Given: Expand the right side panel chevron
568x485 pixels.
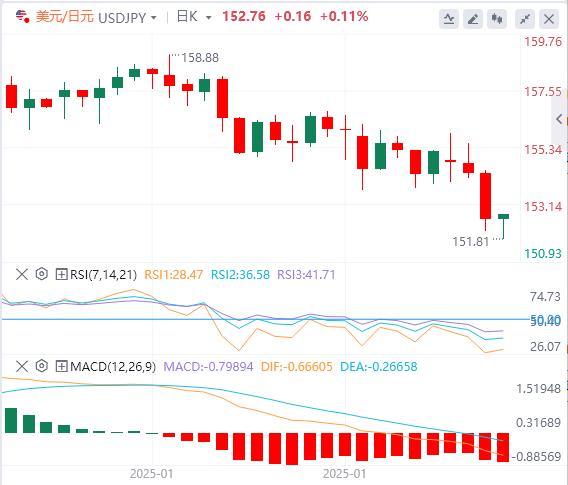Looking at the screenshot, I should coord(560,118).
